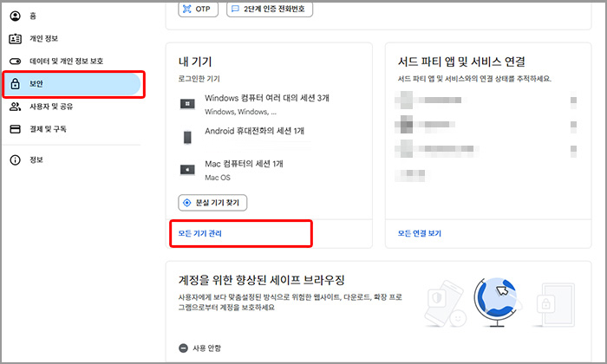Open the 모든 기기 관리 link
Screen dimensions: 607x364
tap(199, 233)
